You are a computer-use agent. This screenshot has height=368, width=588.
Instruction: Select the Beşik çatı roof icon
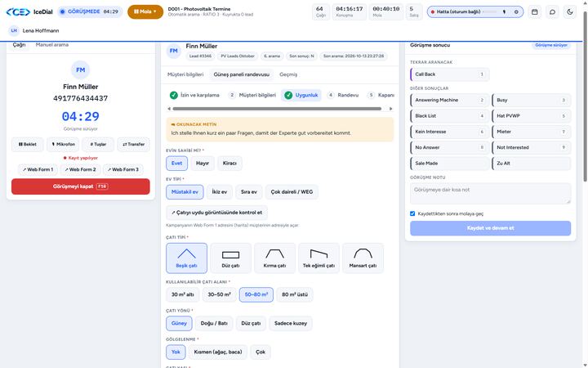(186, 258)
